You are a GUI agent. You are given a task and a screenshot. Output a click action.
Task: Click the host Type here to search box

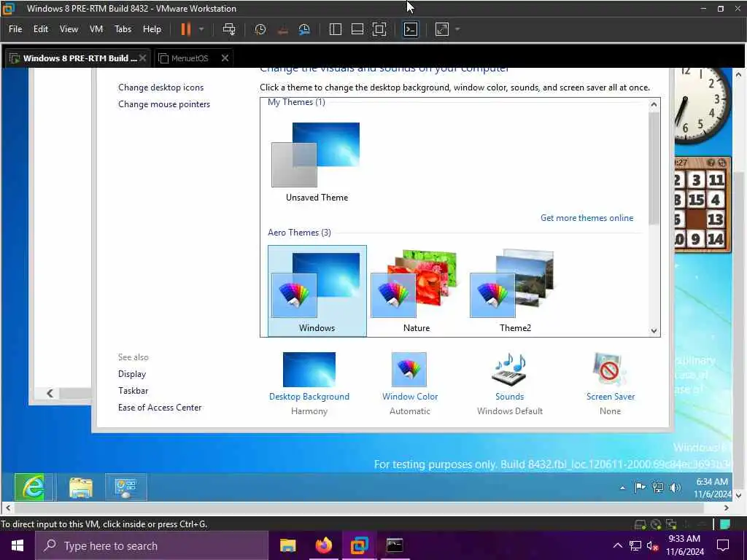(152, 545)
